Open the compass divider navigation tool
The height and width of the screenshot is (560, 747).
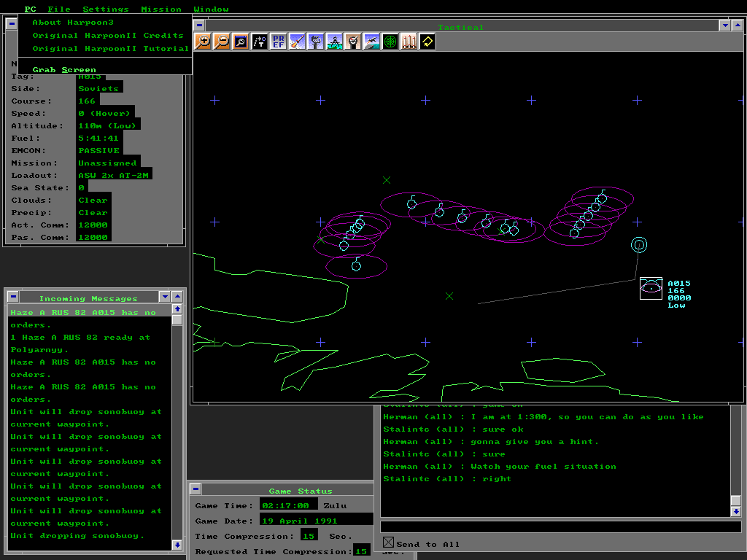334,42
